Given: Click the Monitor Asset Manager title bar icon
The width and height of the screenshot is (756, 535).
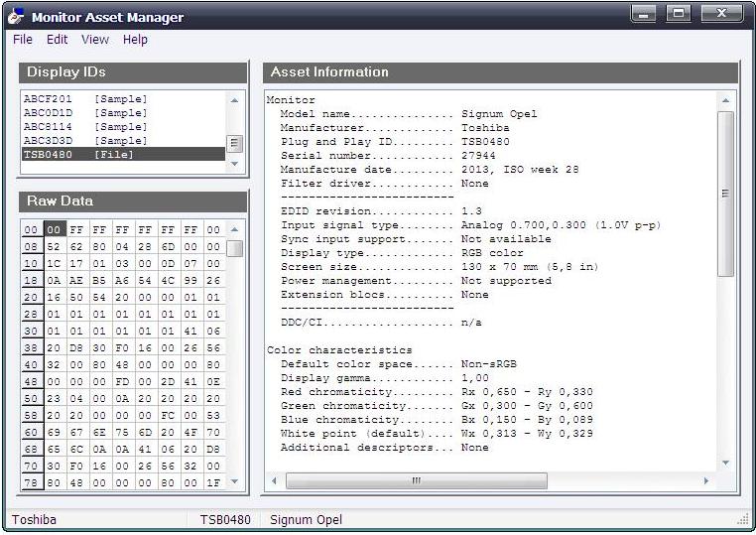Looking at the screenshot, I should point(16,17).
